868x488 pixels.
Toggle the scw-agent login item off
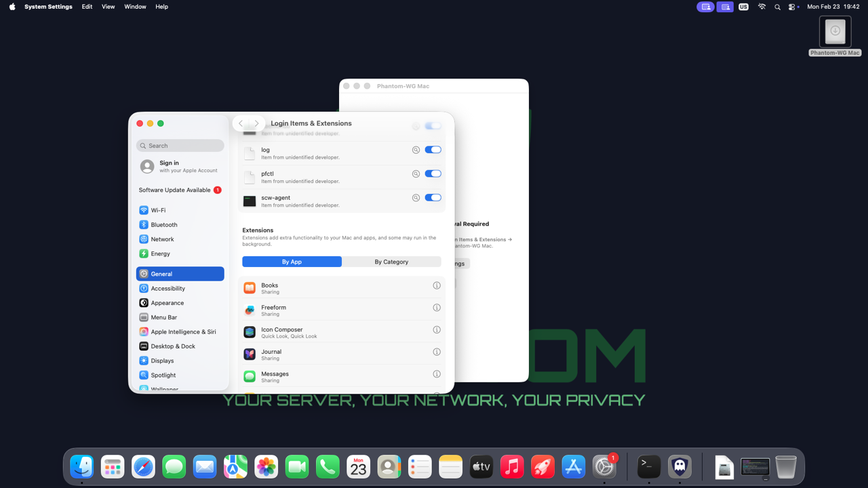(x=433, y=198)
